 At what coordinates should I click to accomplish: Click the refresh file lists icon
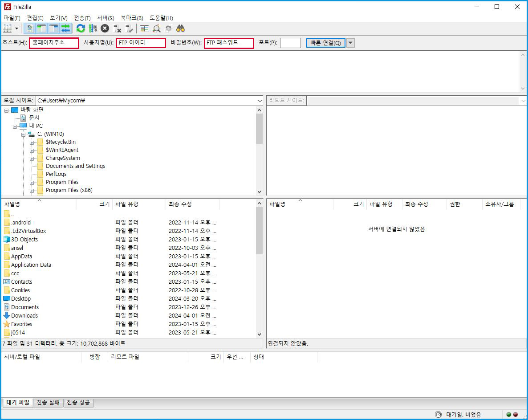[x=81, y=29]
